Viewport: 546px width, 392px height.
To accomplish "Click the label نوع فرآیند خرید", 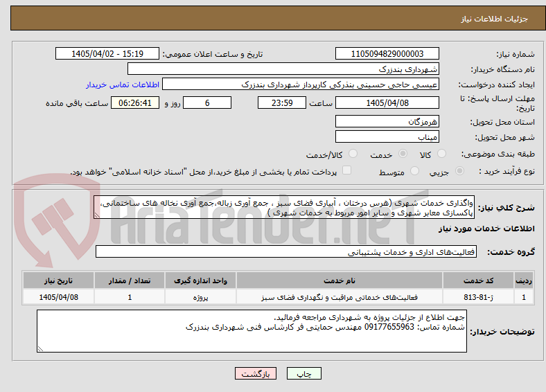I will pyautogui.click(x=507, y=171).
